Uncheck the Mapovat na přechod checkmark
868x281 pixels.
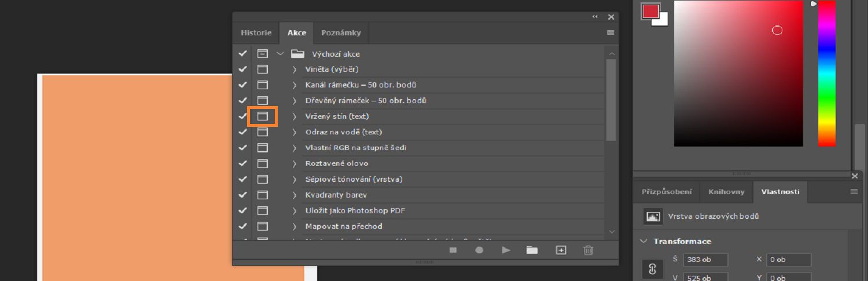pyautogui.click(x=242, y=226)
